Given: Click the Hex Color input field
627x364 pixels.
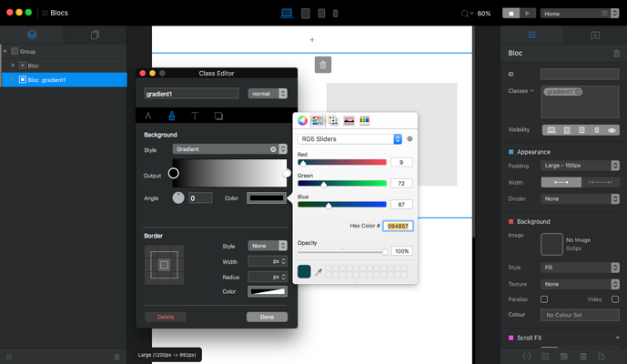Looking at the screenshot, I should coord(397,226).
